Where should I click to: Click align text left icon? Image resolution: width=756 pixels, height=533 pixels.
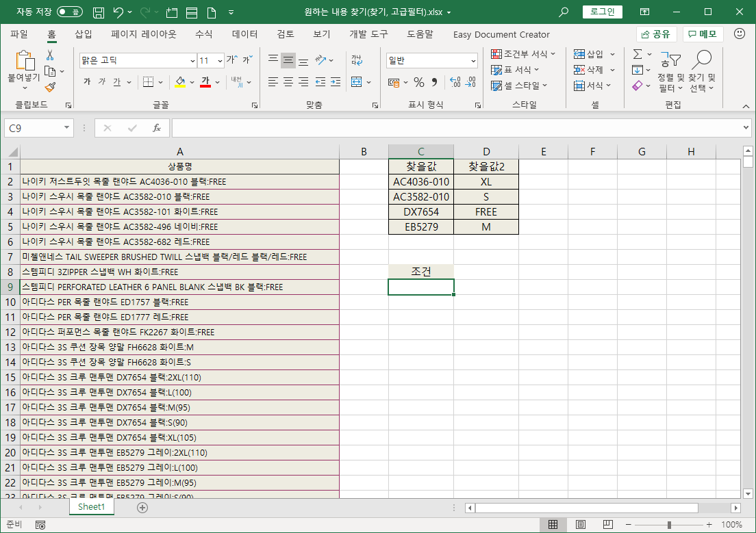(273, 82)
